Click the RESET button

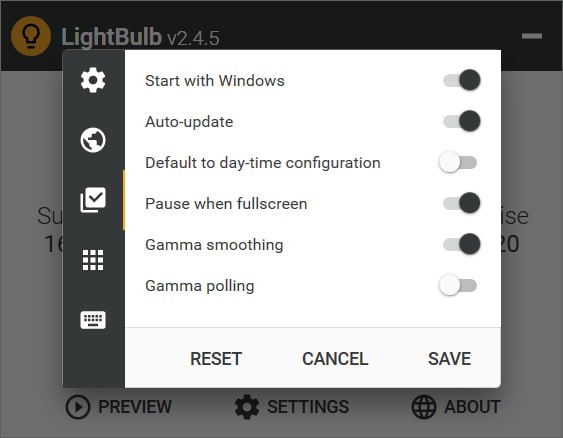click(x=216, y=359)
